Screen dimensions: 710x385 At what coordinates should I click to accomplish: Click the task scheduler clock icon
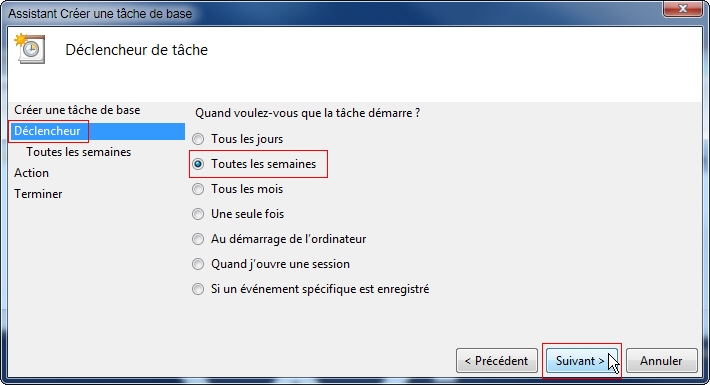[30, 48]
